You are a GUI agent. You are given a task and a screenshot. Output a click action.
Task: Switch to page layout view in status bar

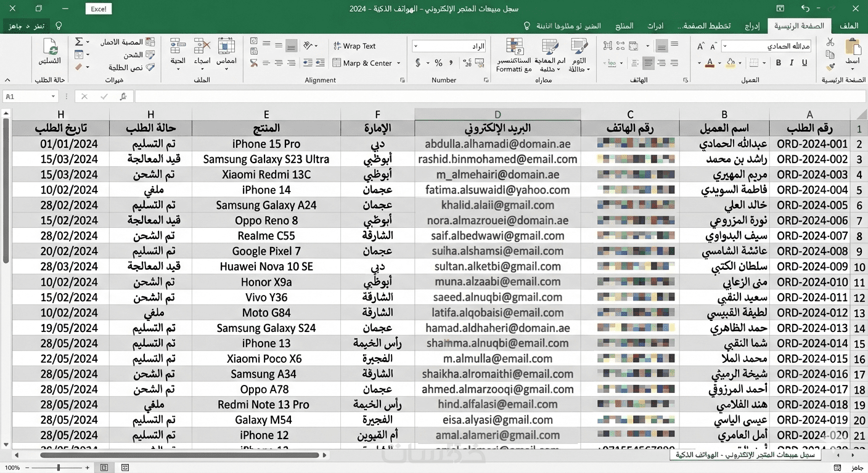[105, 468]
